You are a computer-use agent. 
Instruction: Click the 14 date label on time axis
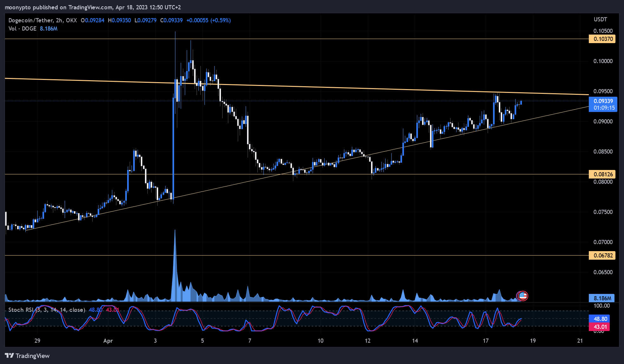point(415,341)
